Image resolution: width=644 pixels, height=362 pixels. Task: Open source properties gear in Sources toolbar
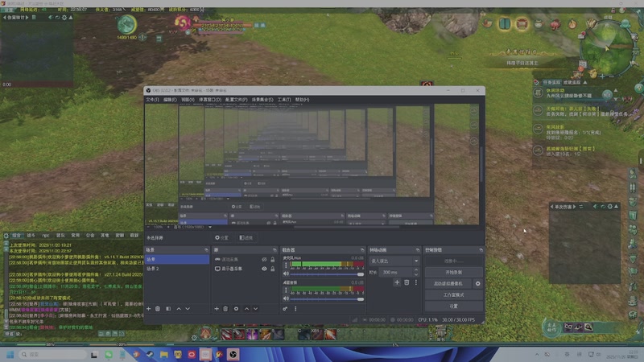tap(236, 309)
